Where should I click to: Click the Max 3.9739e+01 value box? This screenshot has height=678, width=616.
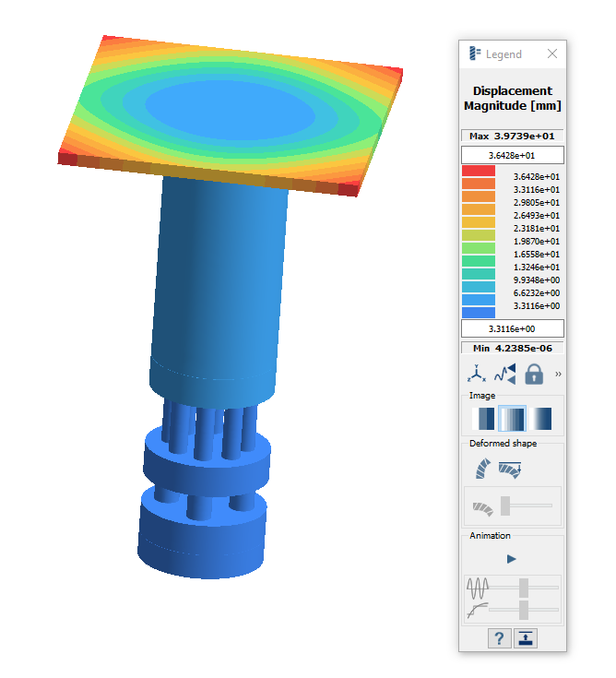[512, 136]
